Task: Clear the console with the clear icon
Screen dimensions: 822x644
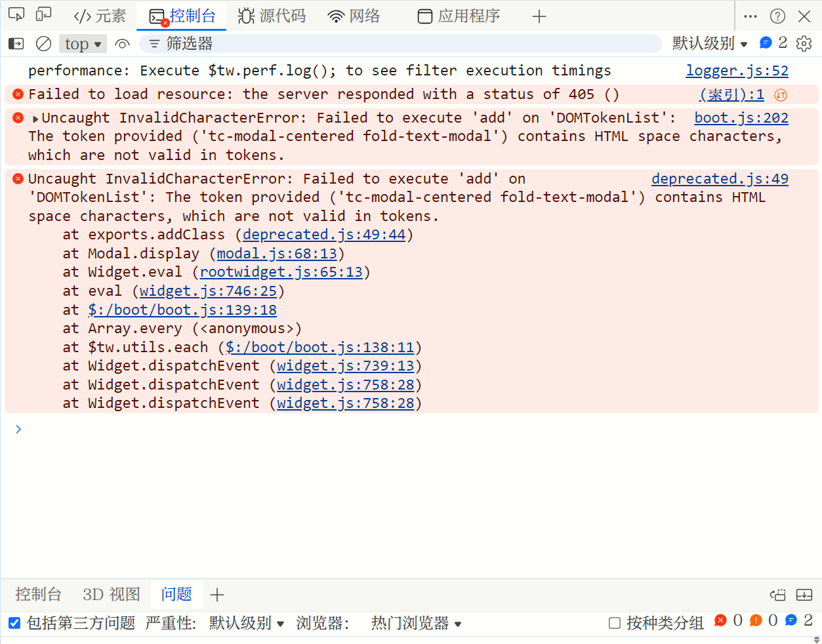Action: (x=44, y=44)
